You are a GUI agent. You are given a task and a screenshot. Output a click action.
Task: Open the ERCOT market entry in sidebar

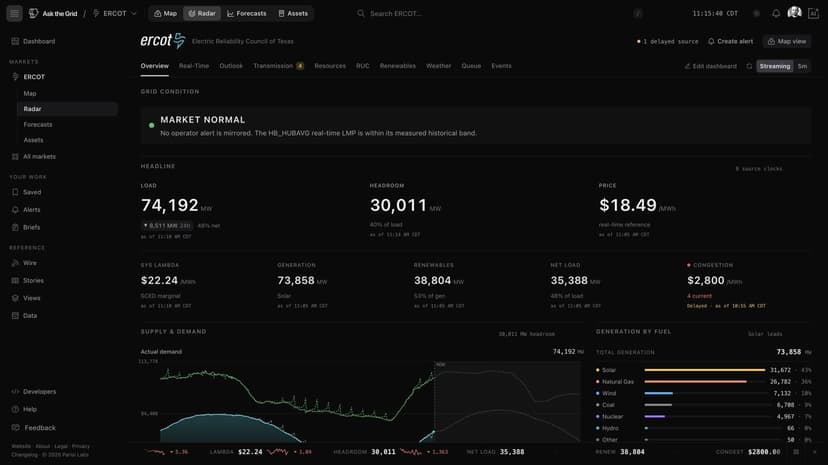point(34,77)
